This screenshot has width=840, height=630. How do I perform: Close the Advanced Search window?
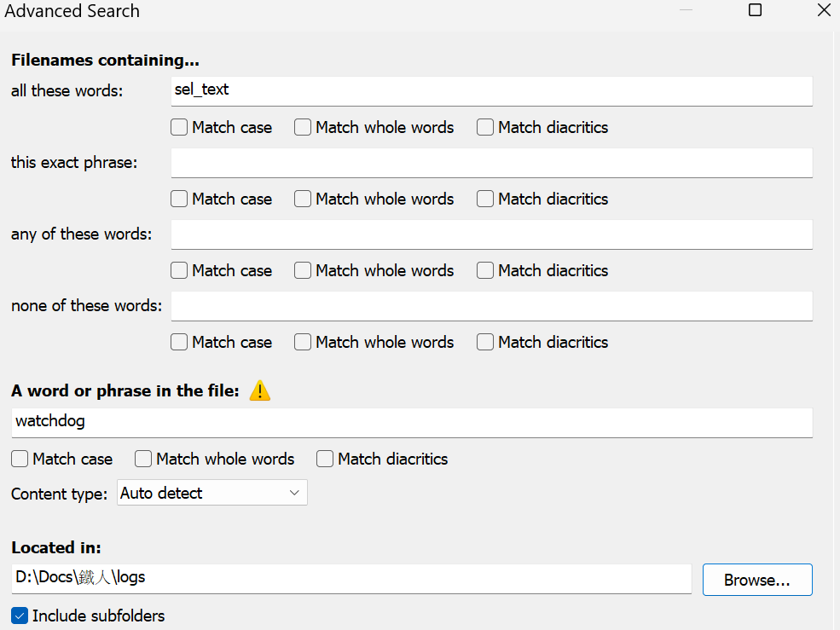coord(823,10)
